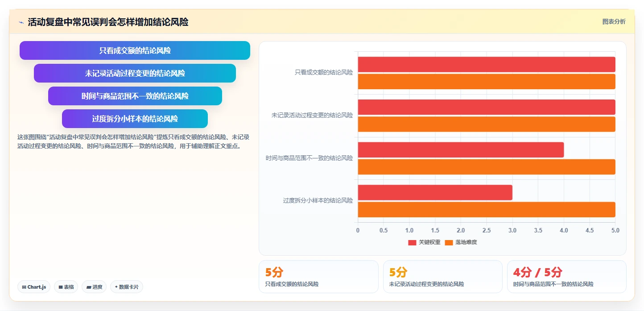Image resolution: width=644 pixels, height=311 pixels.
Task: Click red 关键权重 bar for 时间与商品范围不一致
Action: tap(461, 149)
